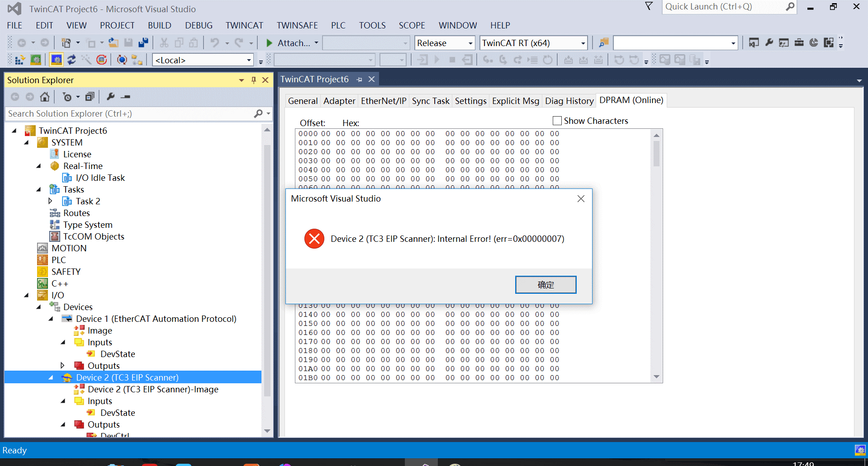
Task: Click the Properties wrench in Solution Explorer
Action: (x=110, y=97)
